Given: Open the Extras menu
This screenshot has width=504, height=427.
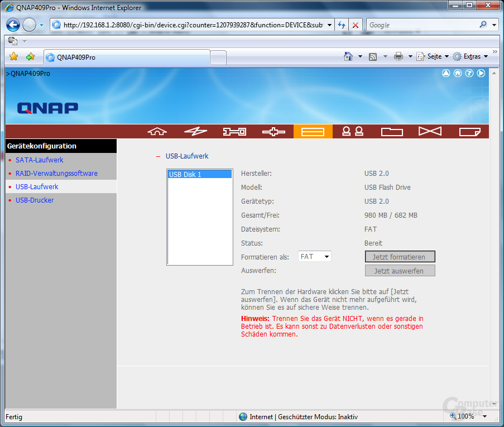Looking at the screenshot, I should click(x=471, y=56).
